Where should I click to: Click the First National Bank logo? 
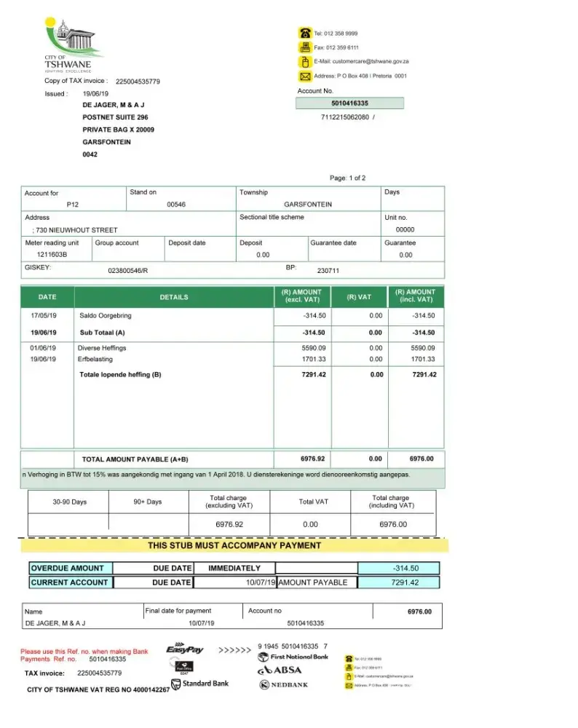293,657
